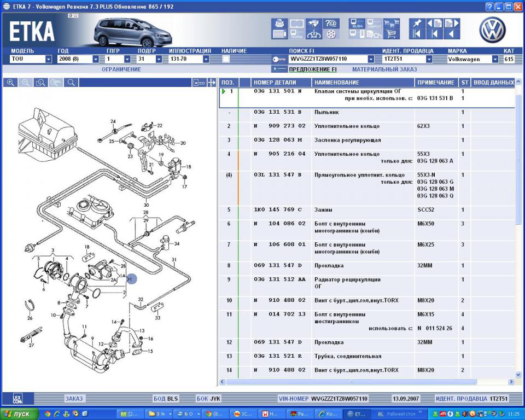Click the parts list scroll-up arrow
Image resolution: width=525 pixels, height=420 pixels.
[x=518, y=81]
